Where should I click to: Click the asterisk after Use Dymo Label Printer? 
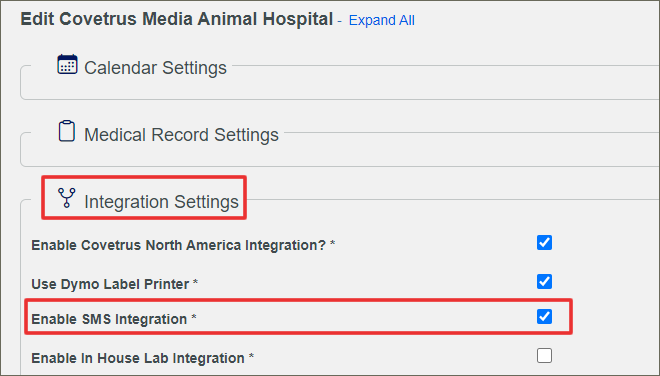pyautogui.click(x=195, y=281)
